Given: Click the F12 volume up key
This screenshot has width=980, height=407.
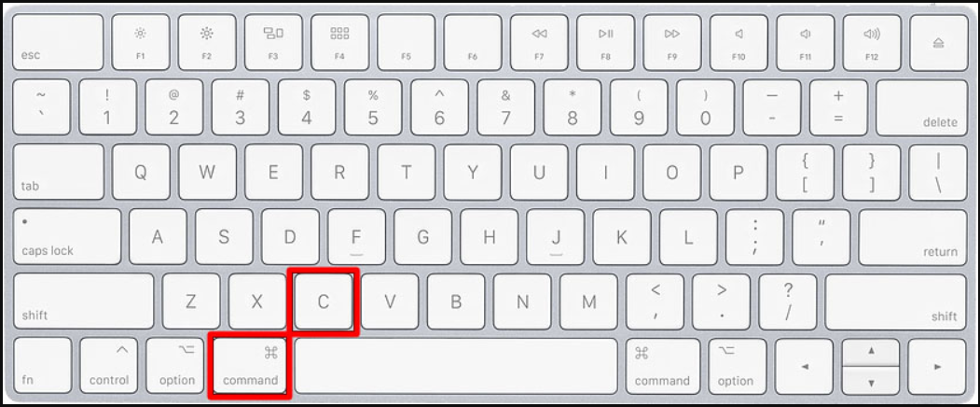Looking at the screenshot, I should point(872,42).
